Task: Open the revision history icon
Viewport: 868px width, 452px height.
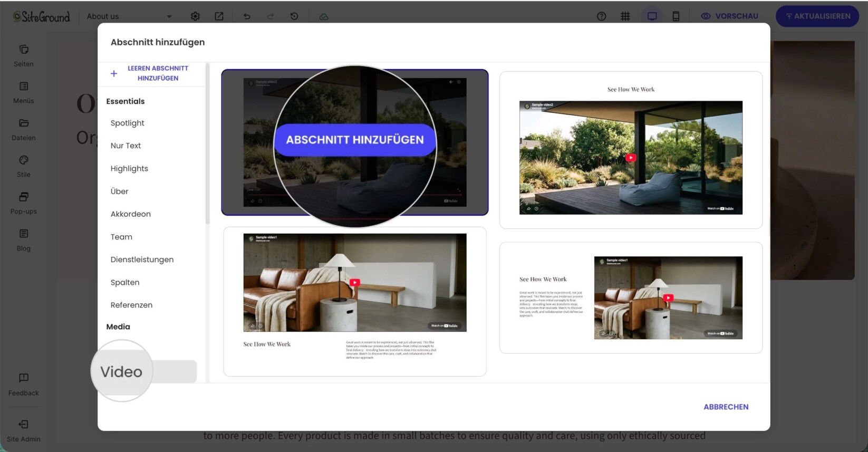Action: pos(294,16)
